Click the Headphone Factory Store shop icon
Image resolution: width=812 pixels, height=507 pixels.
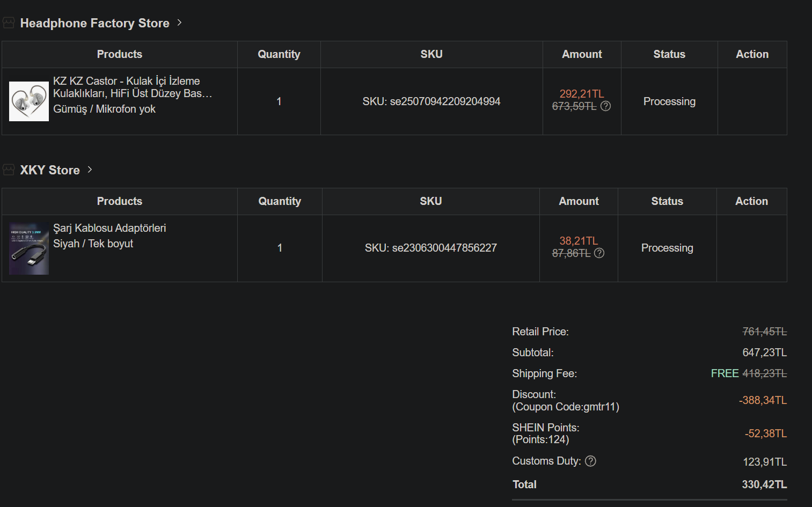[x=9, y=23]
